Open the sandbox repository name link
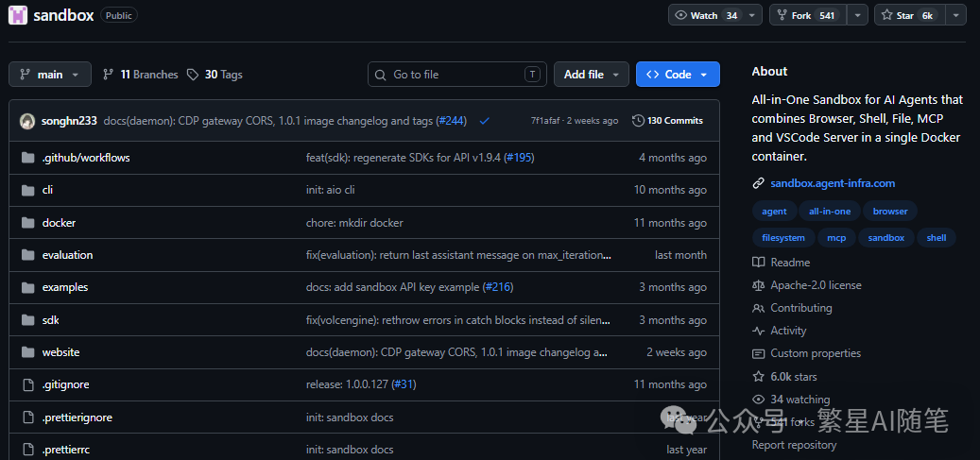Viewport: 980px width, 460px height. pyautogui.click(x=63, y=16)
